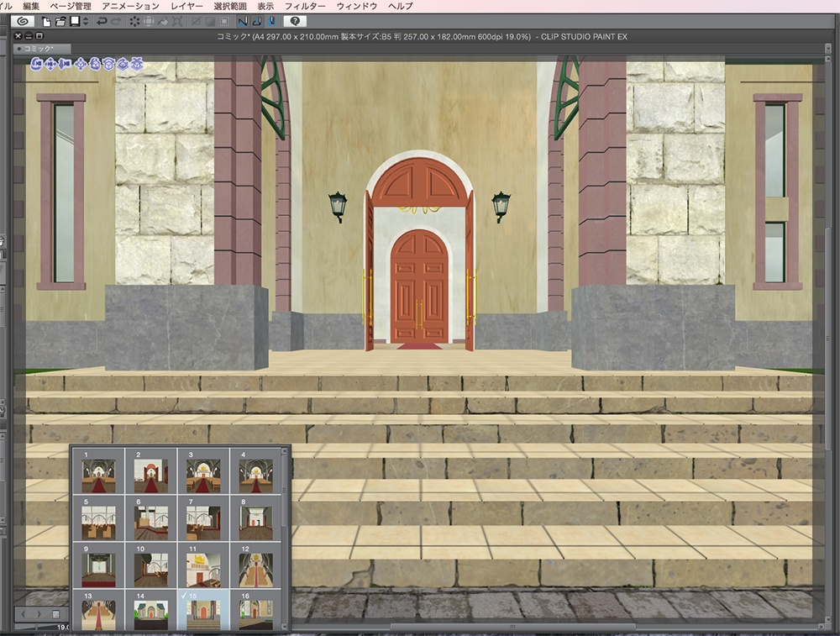This screenshot has width=840, height=636.
Task: Select the 3D object tilt-rotate control icon
Action: click(96, 65)
